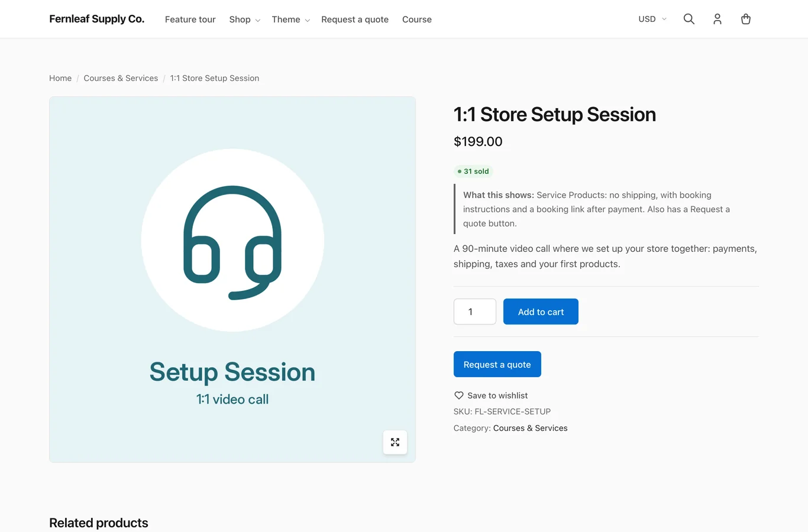
Task: Open the search icon in header
Action: point(689,19)
